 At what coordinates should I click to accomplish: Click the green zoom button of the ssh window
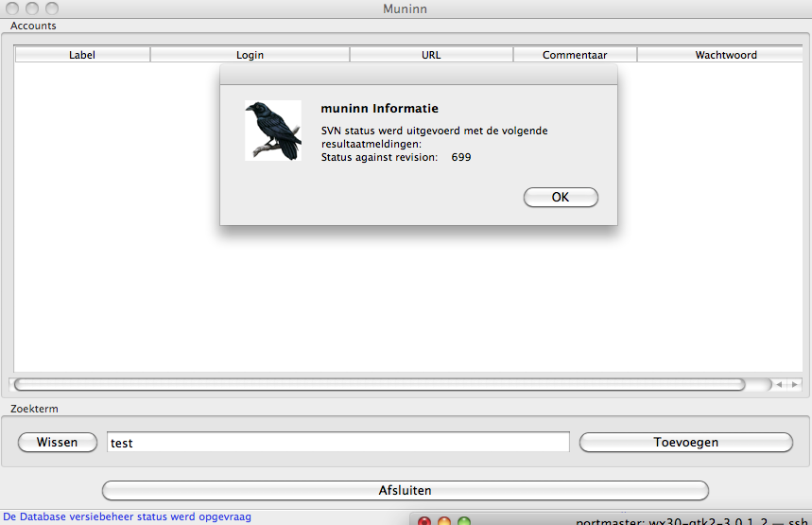[464, 521]
